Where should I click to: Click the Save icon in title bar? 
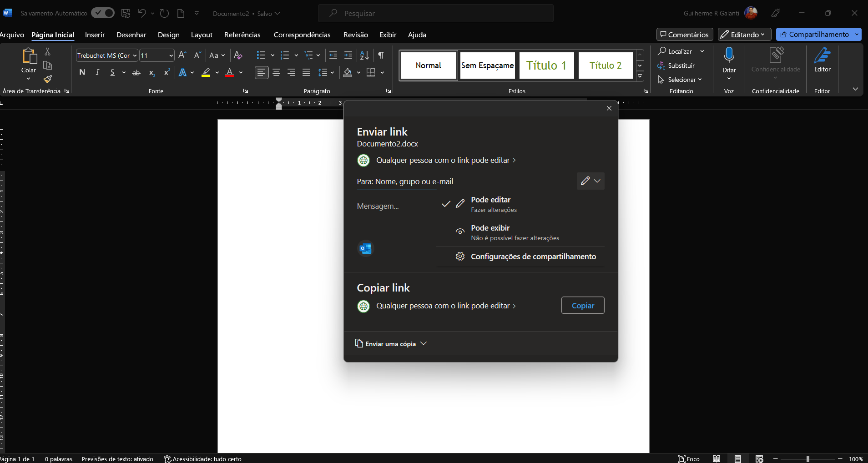(x=126, y=13)
